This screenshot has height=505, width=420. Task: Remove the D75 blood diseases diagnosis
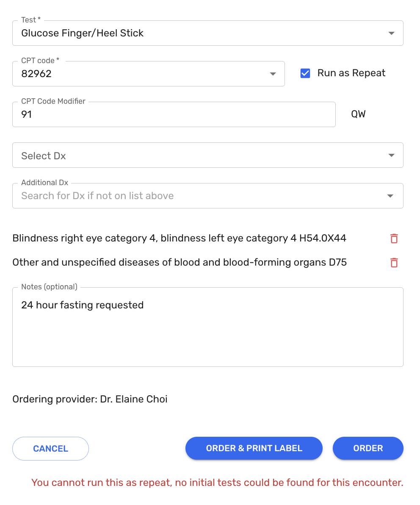[394, 263]
